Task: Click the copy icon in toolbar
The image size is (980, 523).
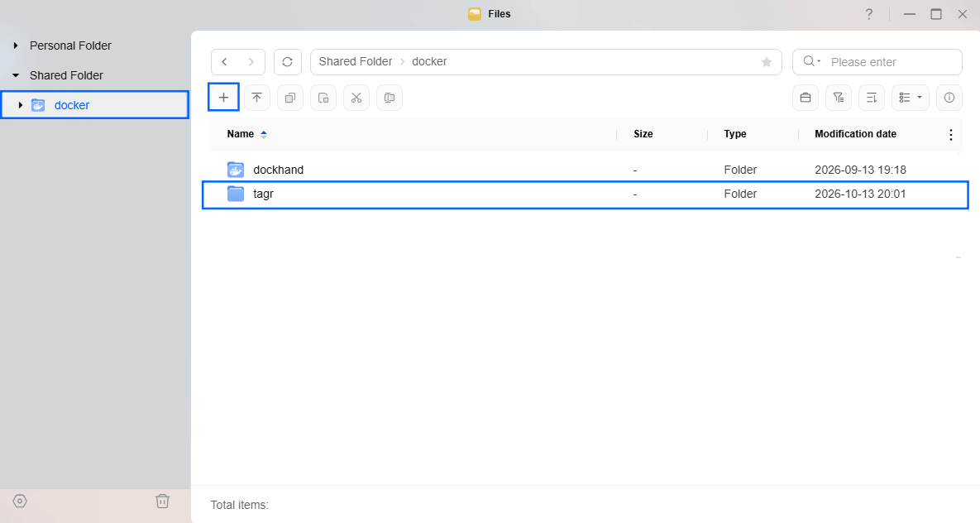Action: [x=290, y=98]
